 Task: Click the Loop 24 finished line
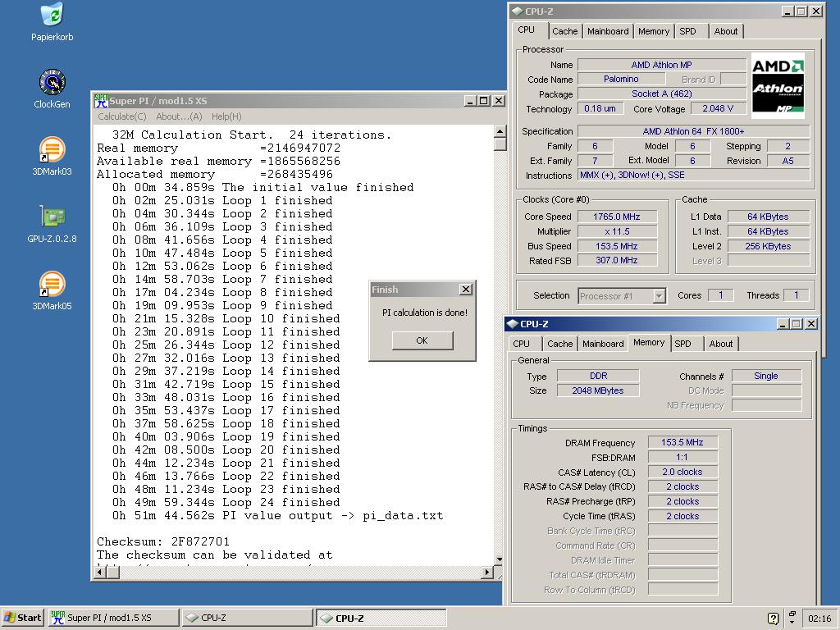tap(226, 503)
